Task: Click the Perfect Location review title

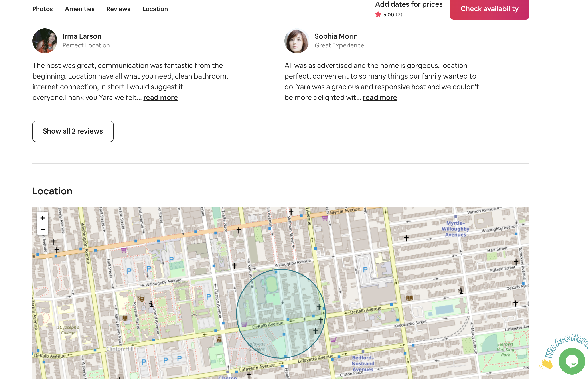Action: (86, 45)
